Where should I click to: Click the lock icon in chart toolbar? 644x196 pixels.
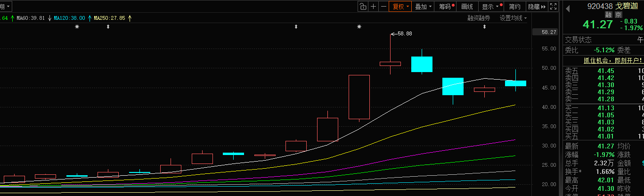tap(362, 7)
